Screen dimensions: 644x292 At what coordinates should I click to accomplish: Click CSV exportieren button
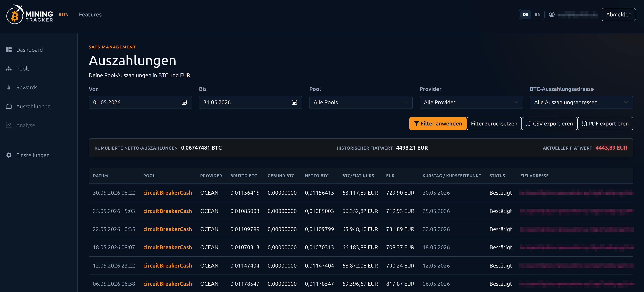[549, 123]
